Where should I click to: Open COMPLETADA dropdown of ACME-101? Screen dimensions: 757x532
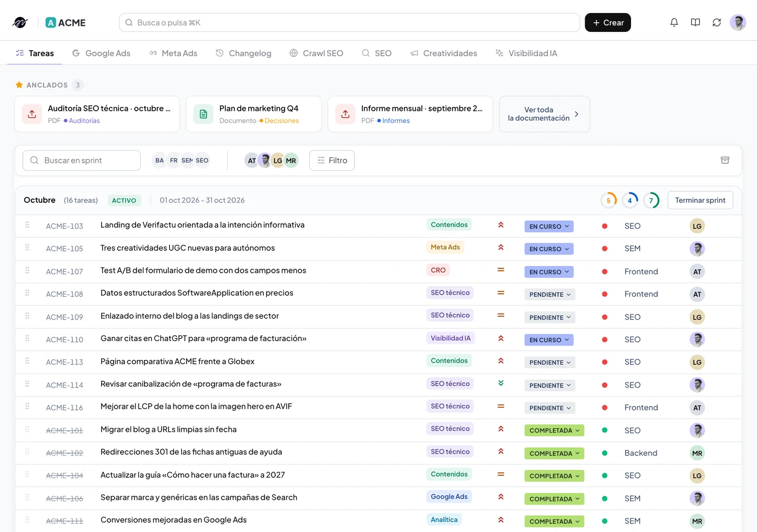point(554,431)
